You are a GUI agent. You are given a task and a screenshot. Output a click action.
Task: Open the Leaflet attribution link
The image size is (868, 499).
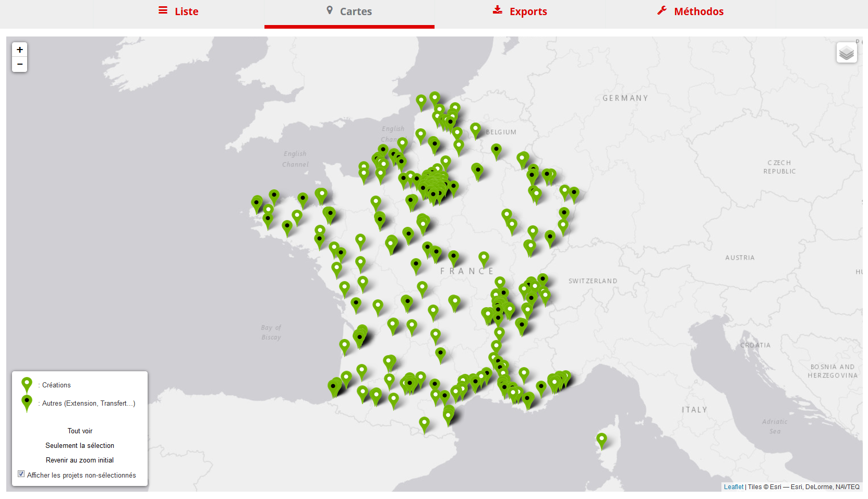pos(733,487)
